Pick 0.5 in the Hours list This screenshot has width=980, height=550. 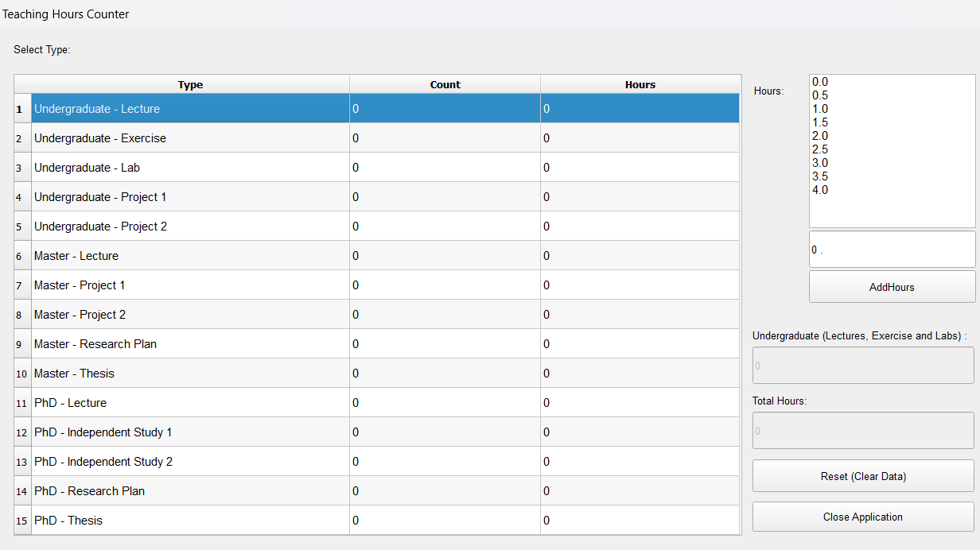click(820, 95)
